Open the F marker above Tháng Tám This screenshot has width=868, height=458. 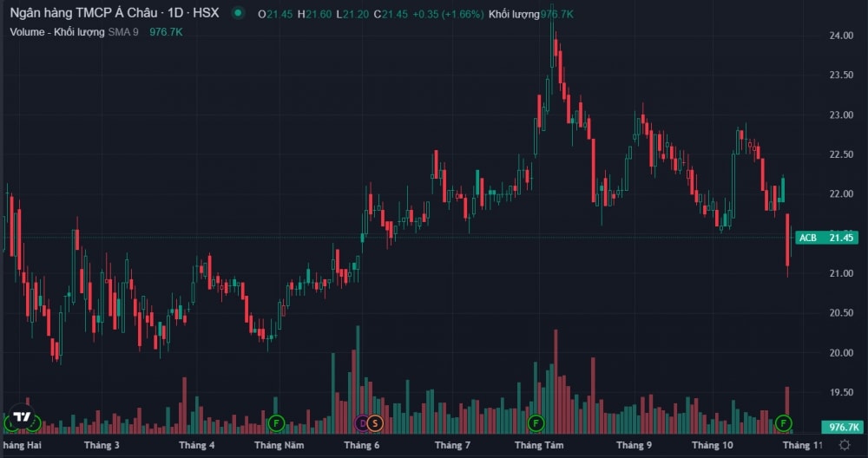click(536, 423)
